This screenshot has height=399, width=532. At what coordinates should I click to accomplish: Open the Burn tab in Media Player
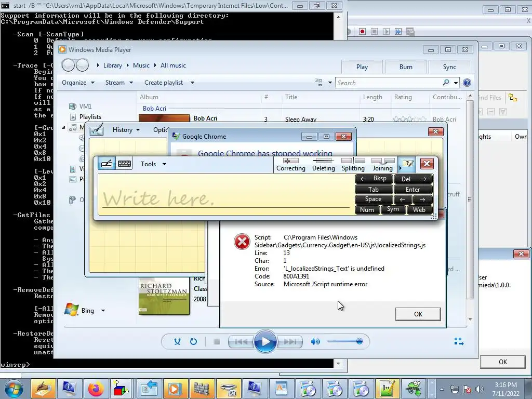click(x=406, y=67)
